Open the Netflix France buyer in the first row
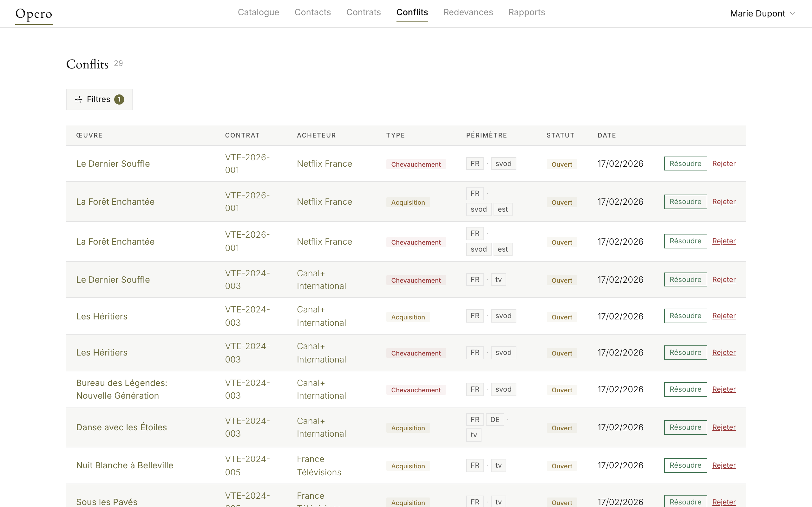The height and width of the screenshot is (507, 812). [x=324, y=164]
